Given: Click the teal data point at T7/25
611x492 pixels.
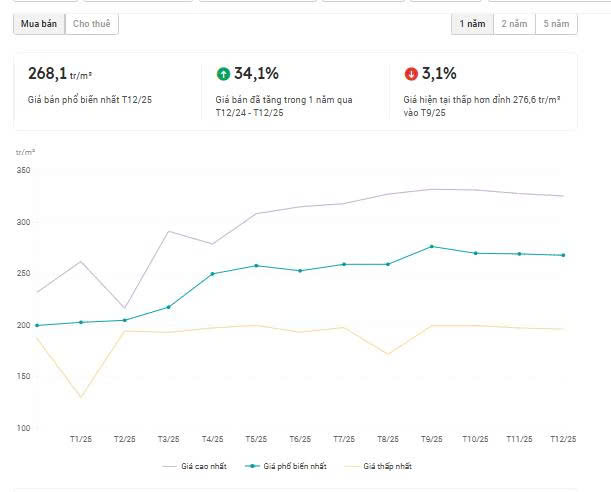Looking at the screenshot, I should tap(344, 264).
